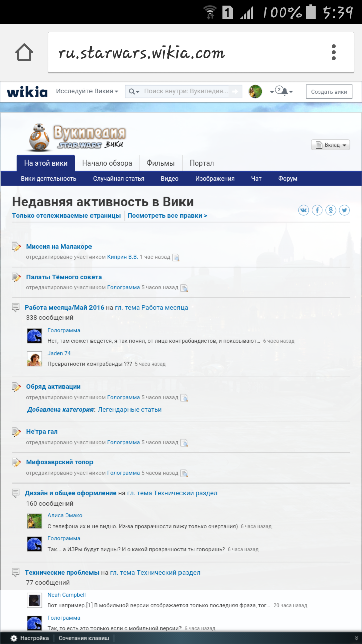View diff icon for Обряд активации
The height and width of the screenshot is (644, 362).
184,398
